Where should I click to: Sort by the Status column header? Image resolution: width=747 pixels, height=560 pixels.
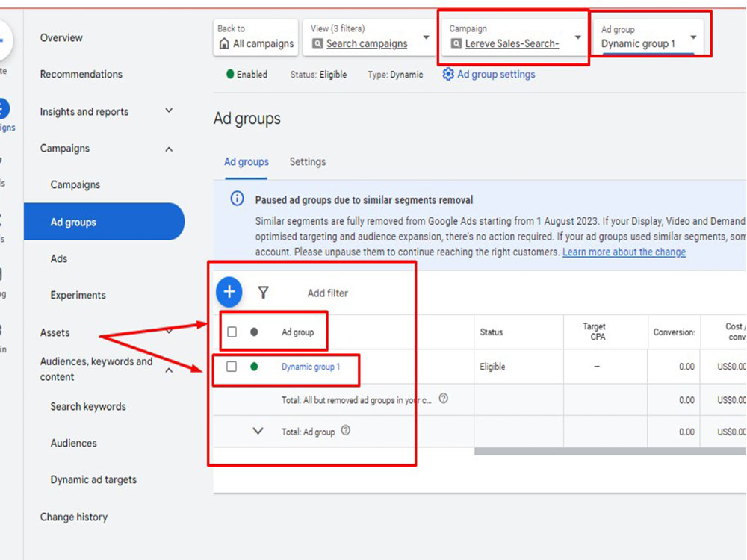coord(492,332)
